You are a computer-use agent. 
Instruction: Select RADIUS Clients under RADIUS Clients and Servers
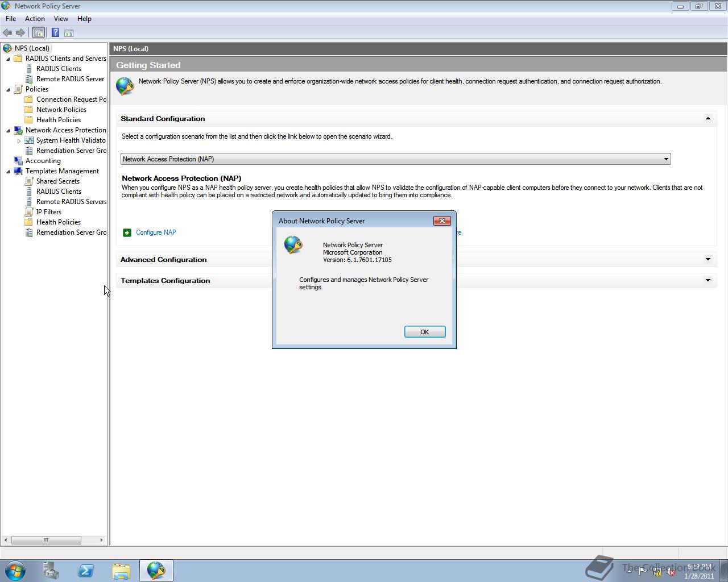(x=59, y=69)
